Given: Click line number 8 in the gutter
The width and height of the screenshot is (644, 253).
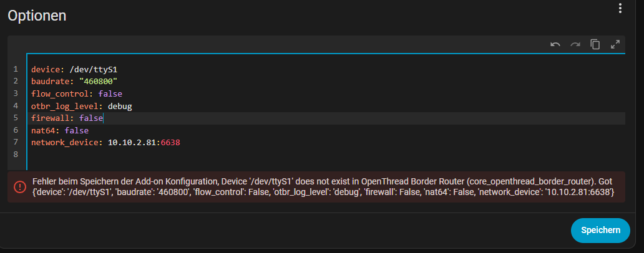Looking at the screenshot, I should pyautogui.click(x=16, y=155).
